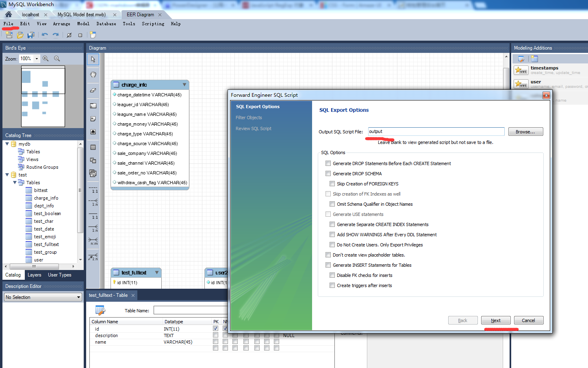Select the n:m relationship tool
Image resolution: width=588 pixels, height=368 pixels.
[x=93, y=241]
